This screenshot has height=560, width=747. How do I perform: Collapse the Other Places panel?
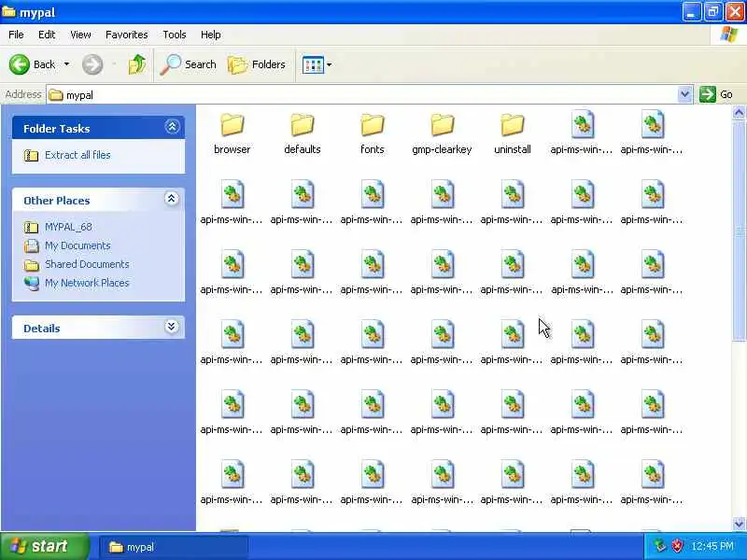172,199
